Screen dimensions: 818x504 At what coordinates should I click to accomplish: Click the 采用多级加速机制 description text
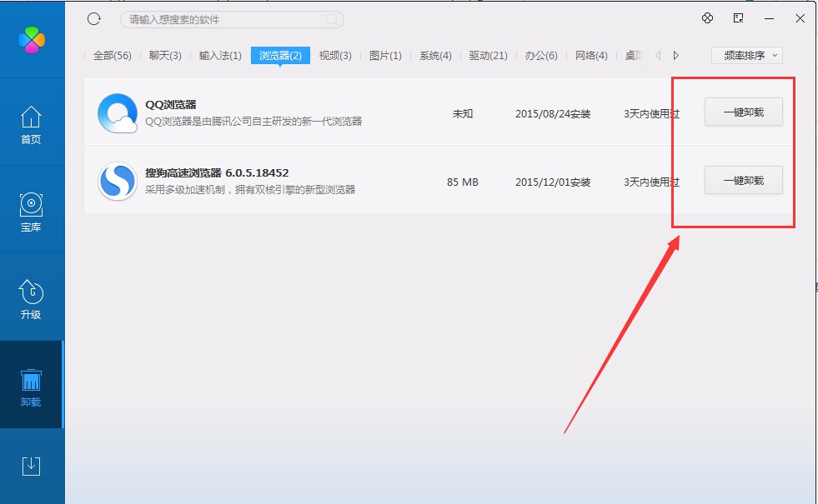[x=250, y=190]
